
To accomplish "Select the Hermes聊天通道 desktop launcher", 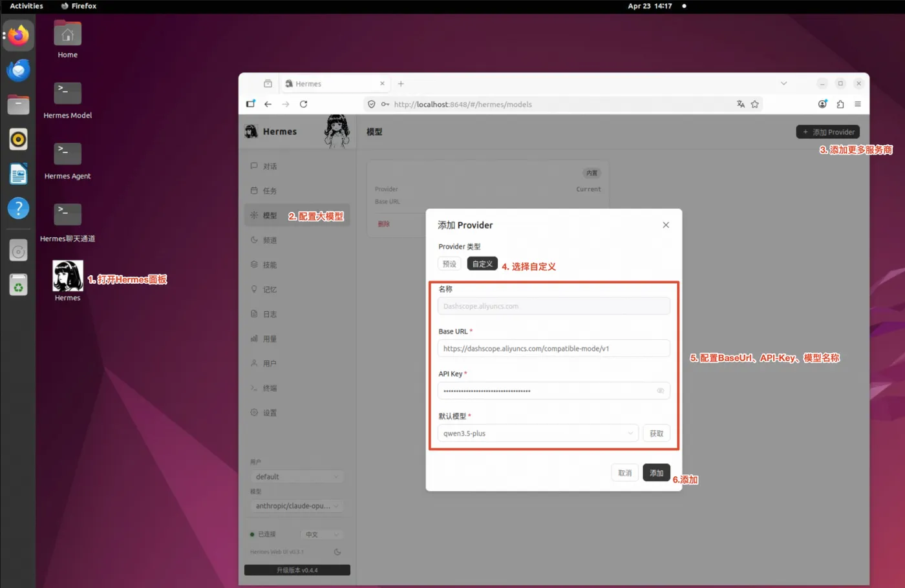I will [67, 223].
